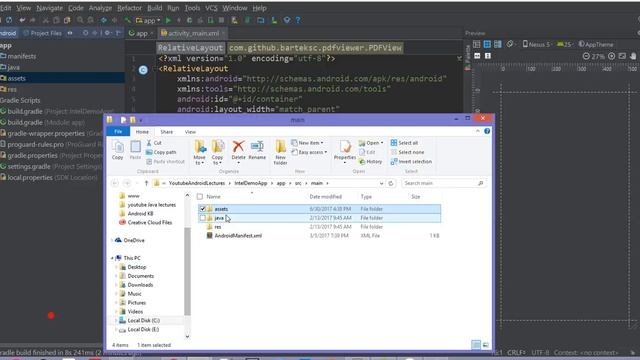Zoom in the layout Preview

[x=611, y=56]
